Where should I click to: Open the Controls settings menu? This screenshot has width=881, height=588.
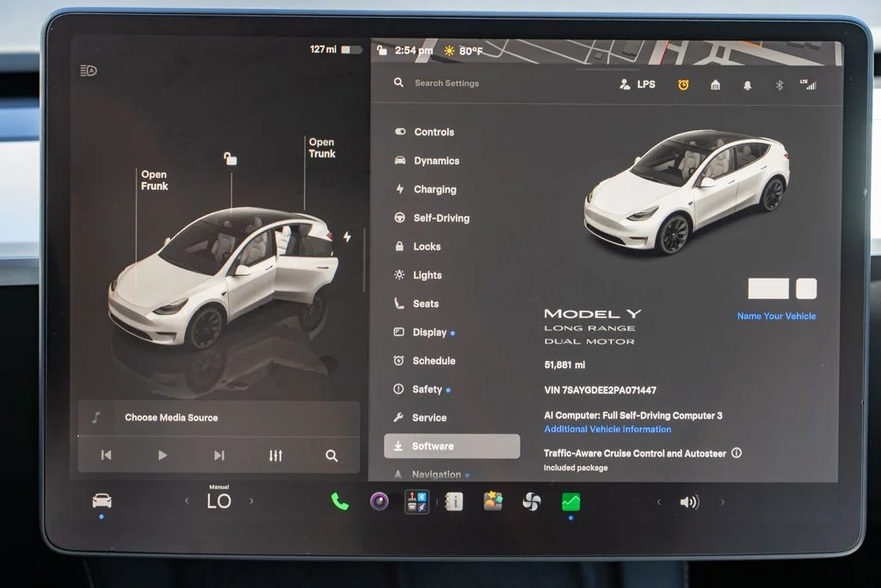434,132
